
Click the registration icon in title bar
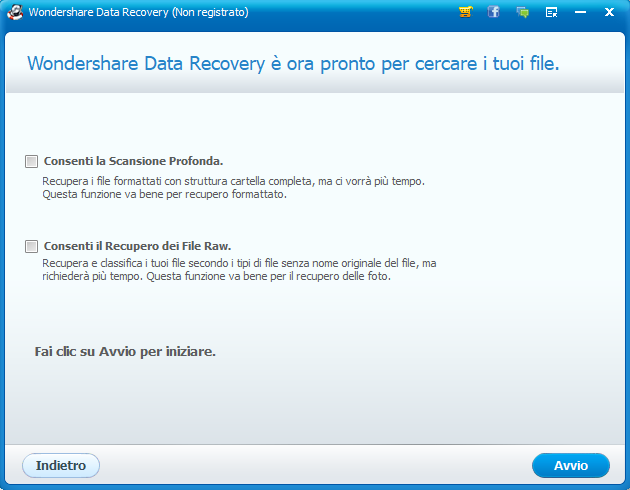click(x=551, y=12)
